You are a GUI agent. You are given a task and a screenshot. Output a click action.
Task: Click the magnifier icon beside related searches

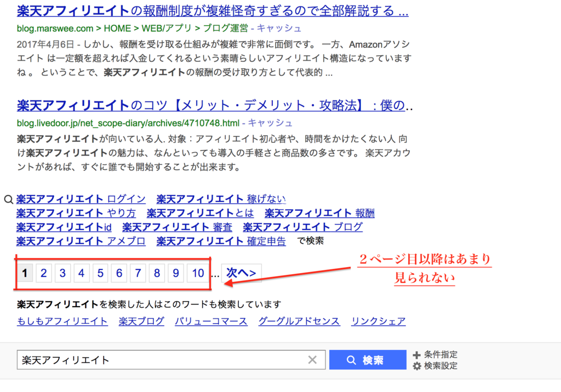tap(9, 199)
